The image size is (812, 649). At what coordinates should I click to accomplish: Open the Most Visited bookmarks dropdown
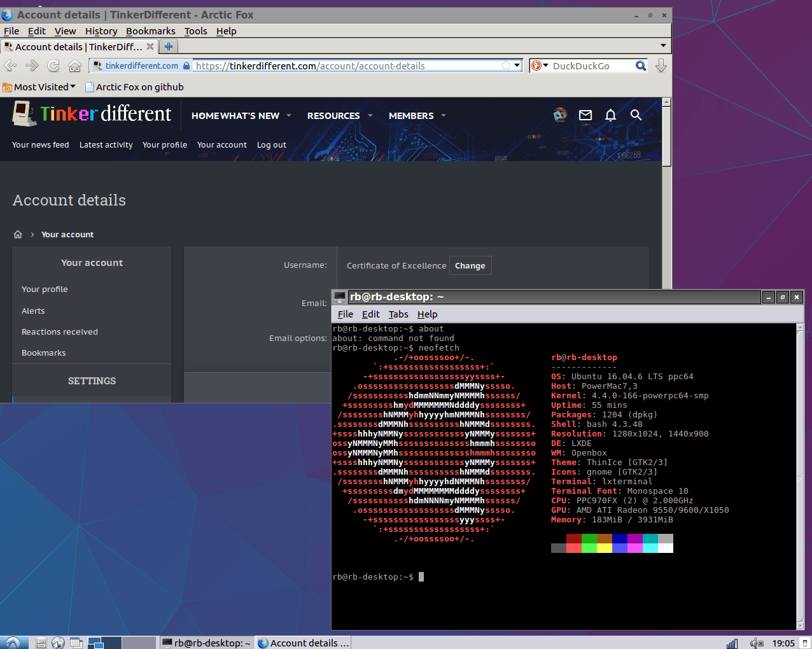39,87
